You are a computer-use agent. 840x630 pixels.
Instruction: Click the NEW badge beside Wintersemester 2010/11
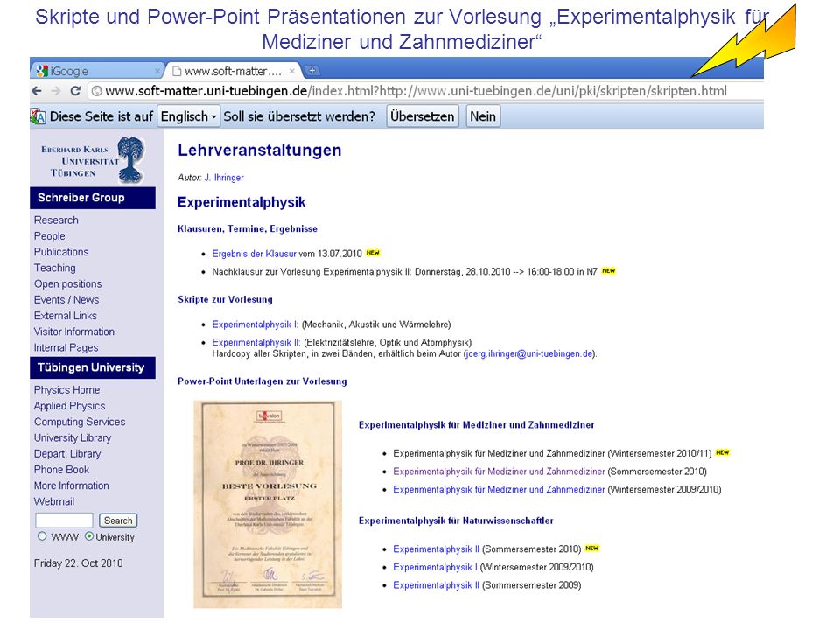(x=723, y=452)
